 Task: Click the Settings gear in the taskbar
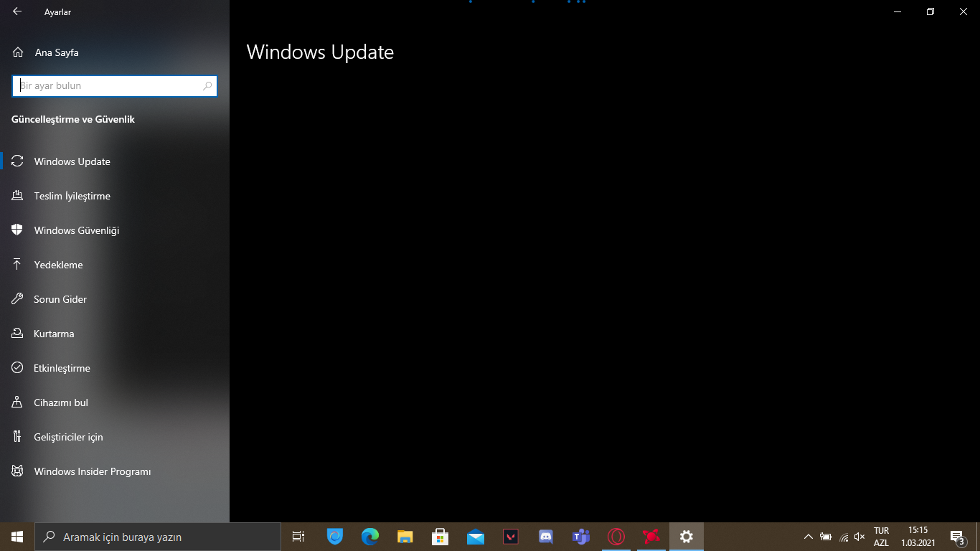(x=687, y=537)
